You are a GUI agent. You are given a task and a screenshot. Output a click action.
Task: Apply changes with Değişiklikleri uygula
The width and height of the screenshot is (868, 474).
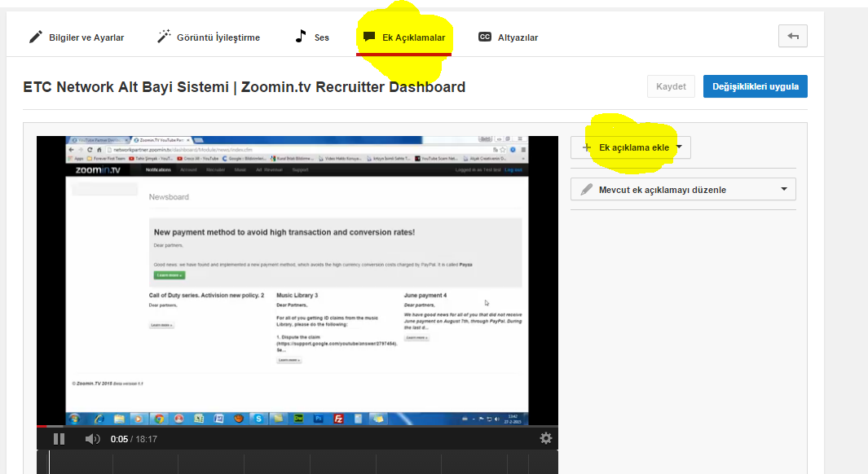755,86
